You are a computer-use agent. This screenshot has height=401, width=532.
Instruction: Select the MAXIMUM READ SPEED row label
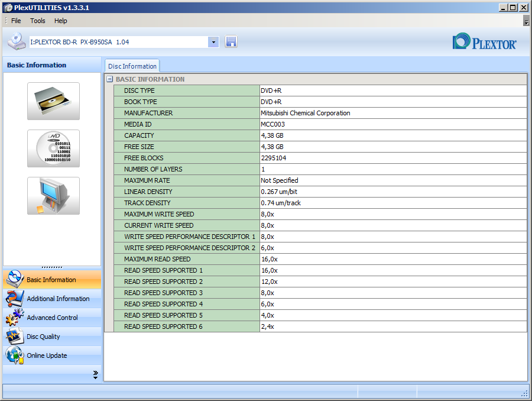pos(157,259)
